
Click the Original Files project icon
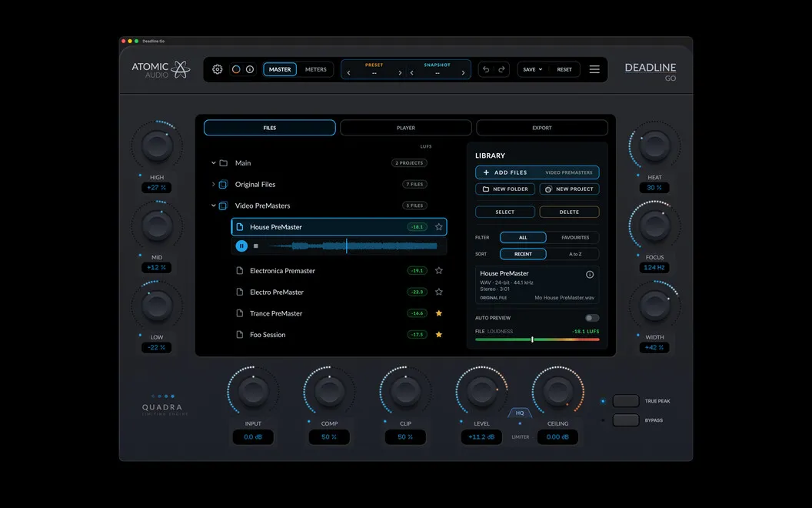click(223, 184)
